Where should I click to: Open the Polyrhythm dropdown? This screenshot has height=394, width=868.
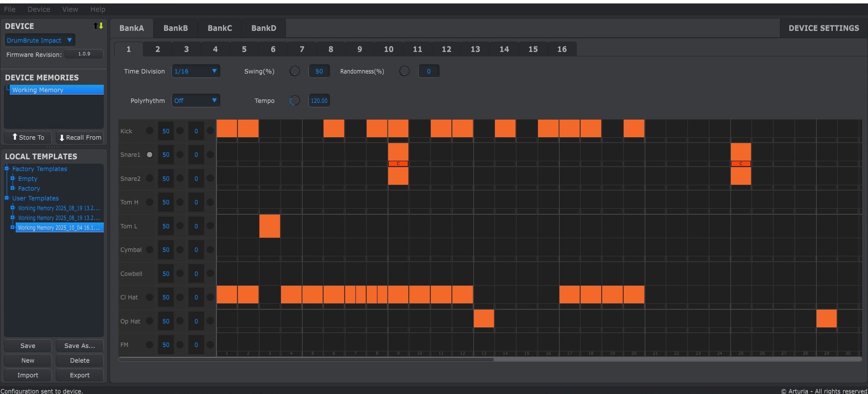pos(195,101)
